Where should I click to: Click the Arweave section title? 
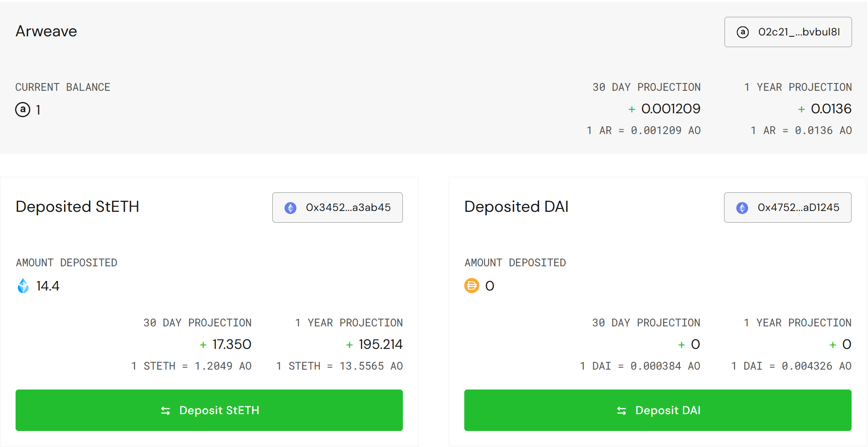click(46, 31)
